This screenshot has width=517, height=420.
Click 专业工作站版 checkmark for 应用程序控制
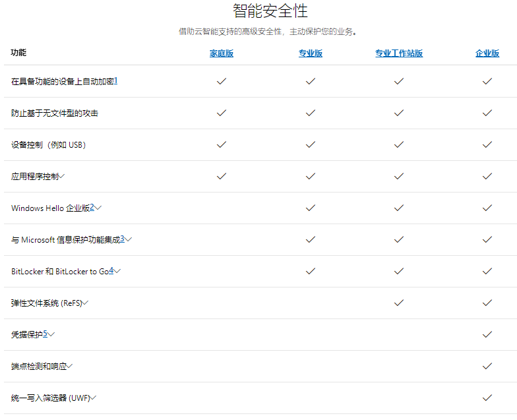coord(398,176)
